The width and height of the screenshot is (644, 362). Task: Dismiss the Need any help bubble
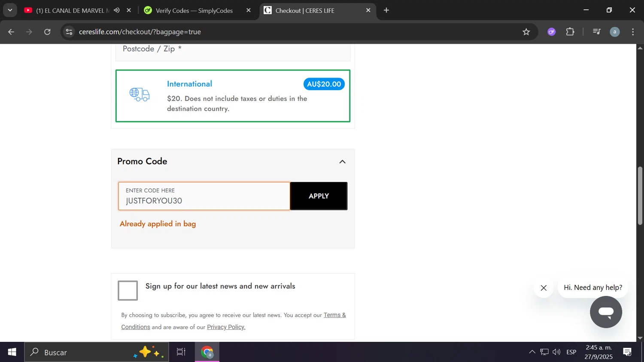tap(544, 288)
